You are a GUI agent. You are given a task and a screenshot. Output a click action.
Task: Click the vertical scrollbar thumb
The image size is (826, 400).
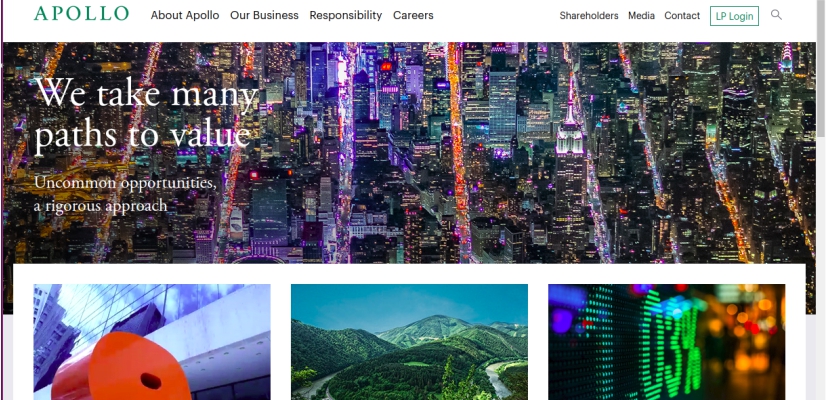pyautogui.click(x=821, y=69)
